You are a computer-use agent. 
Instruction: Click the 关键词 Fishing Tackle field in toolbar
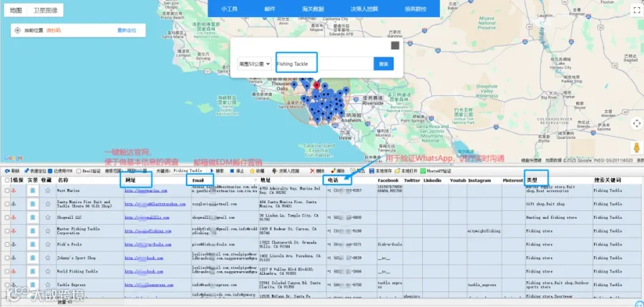(x=191, y=170)
